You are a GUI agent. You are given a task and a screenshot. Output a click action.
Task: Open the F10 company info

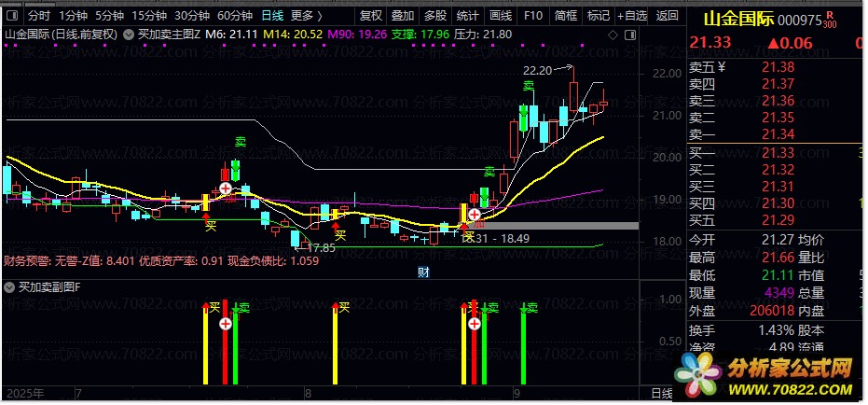[x=532, y=16]
